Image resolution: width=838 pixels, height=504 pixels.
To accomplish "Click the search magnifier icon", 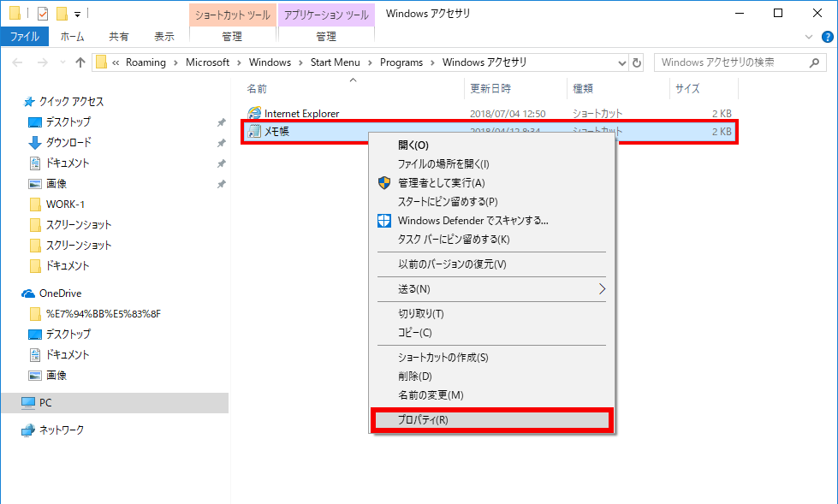I will pos(814,62).
